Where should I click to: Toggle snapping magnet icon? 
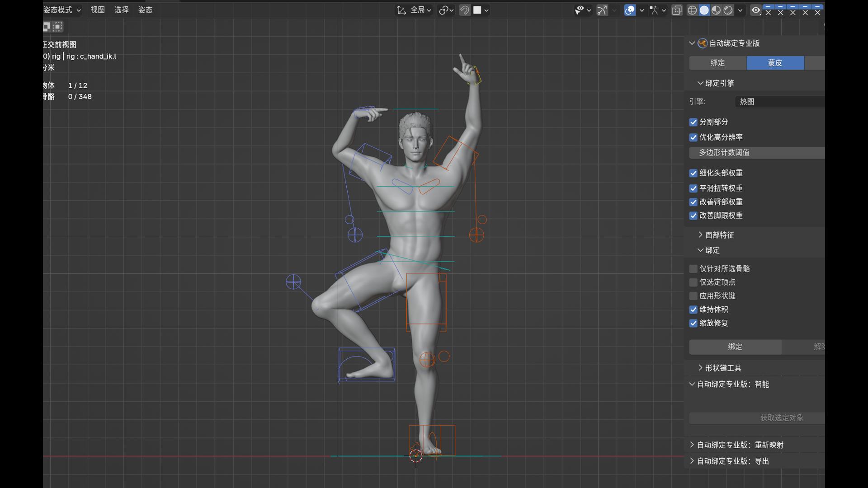[465, 10]
